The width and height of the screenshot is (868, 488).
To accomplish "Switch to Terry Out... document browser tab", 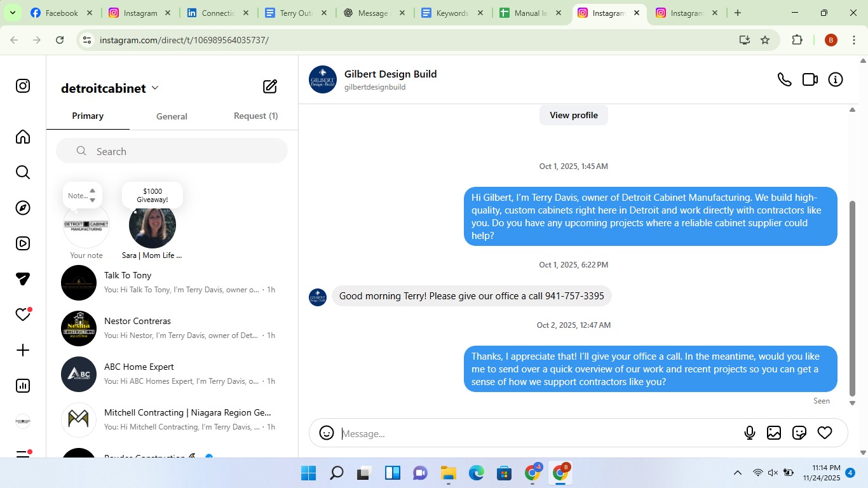I will (296, 13).
